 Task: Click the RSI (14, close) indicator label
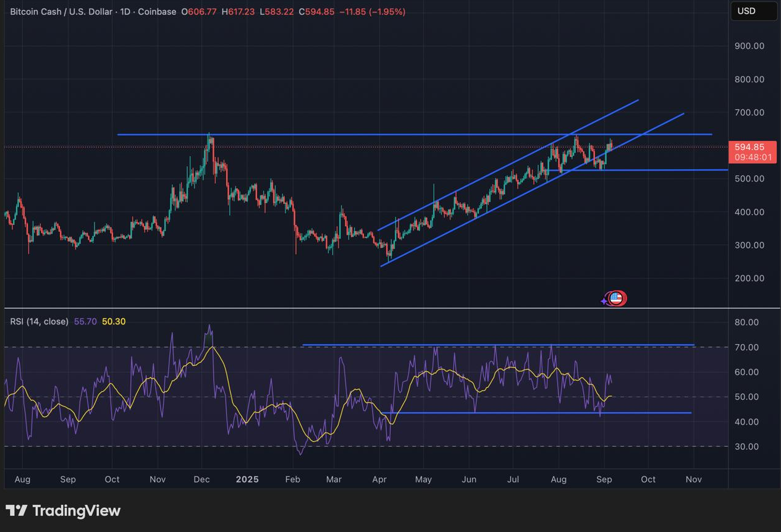39,321
